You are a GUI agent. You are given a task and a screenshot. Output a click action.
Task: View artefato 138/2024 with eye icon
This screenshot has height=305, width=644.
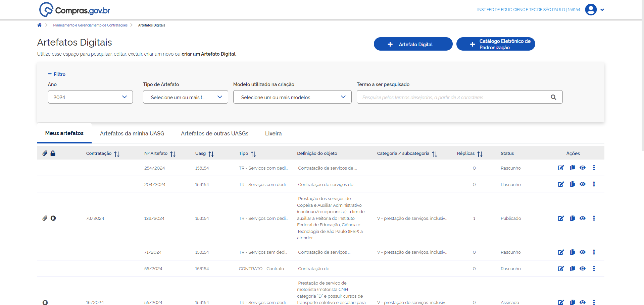583,218
